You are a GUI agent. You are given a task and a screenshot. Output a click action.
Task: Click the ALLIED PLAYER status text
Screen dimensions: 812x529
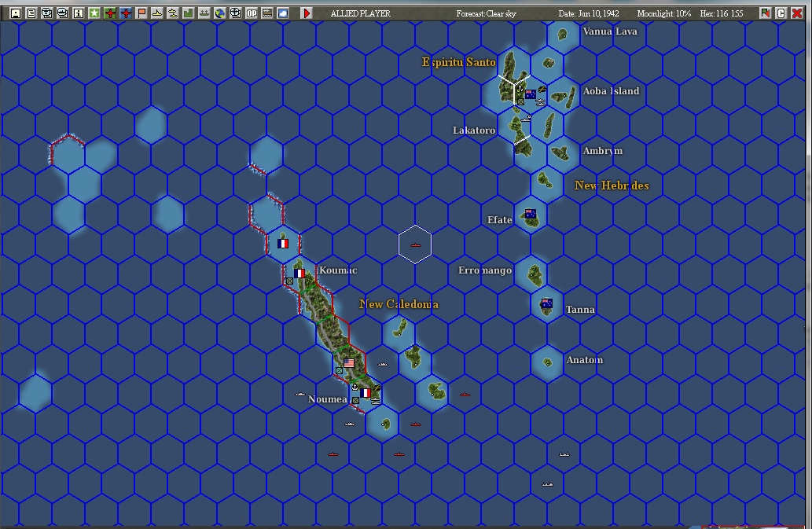(x=361, y=13)
